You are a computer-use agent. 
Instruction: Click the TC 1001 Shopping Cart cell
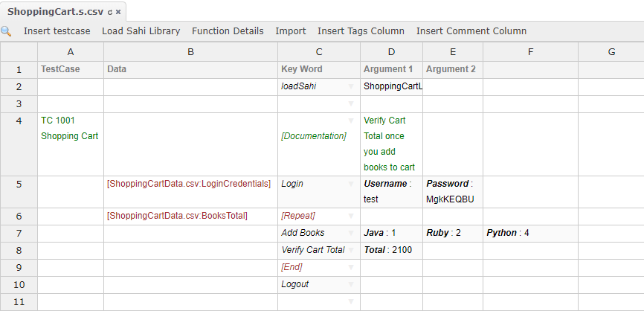point(70,128)
